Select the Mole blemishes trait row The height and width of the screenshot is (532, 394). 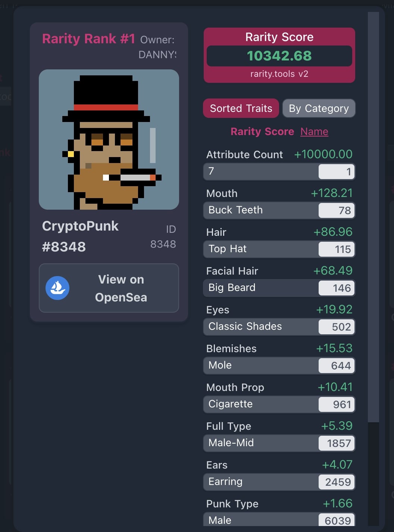[279, 366]
